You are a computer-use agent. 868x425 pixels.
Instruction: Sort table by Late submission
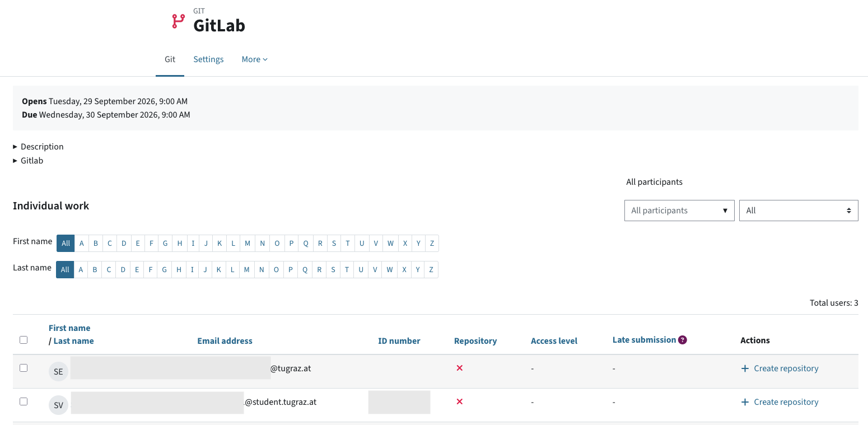coord(644,340)
